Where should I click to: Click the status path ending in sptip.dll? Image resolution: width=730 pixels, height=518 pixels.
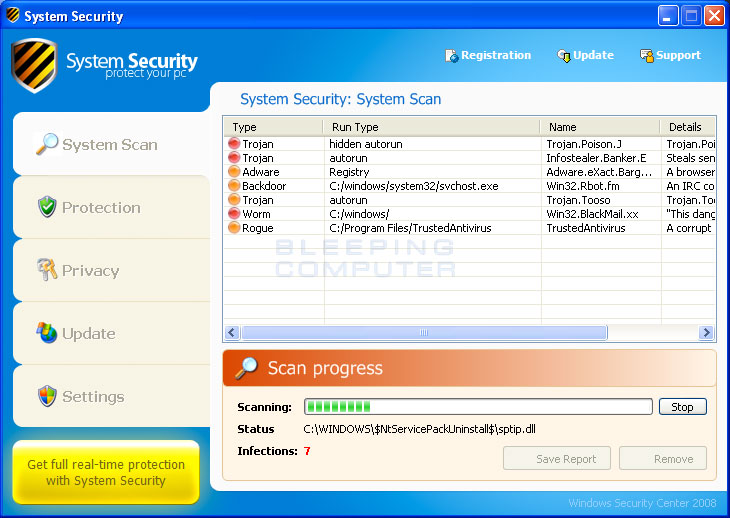coord(419,429)
